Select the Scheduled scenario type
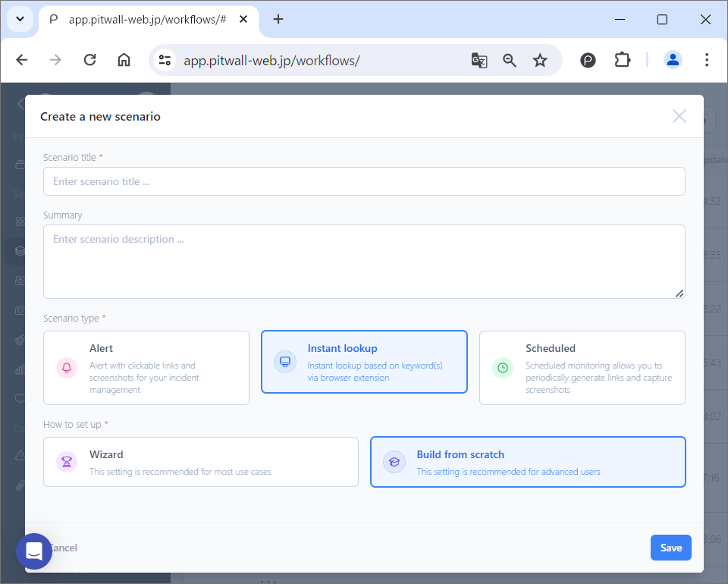 [582, 368]
